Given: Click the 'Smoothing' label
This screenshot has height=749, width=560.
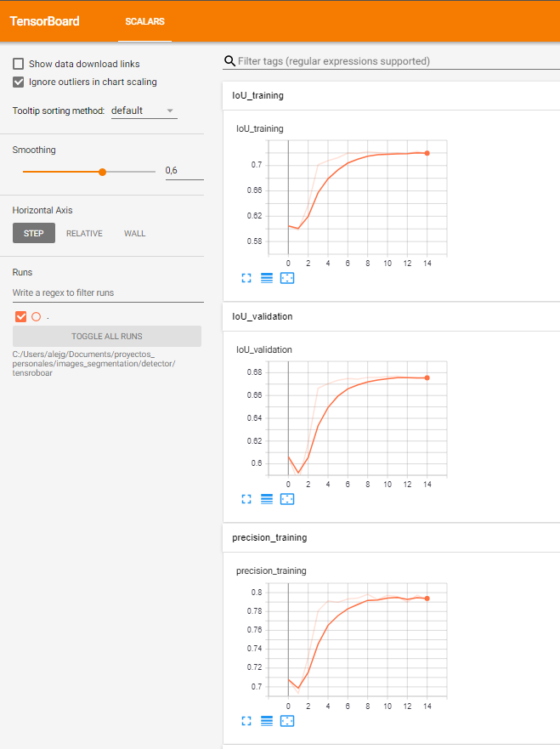Looking at the screenshot, I should [x=34, y=150].
